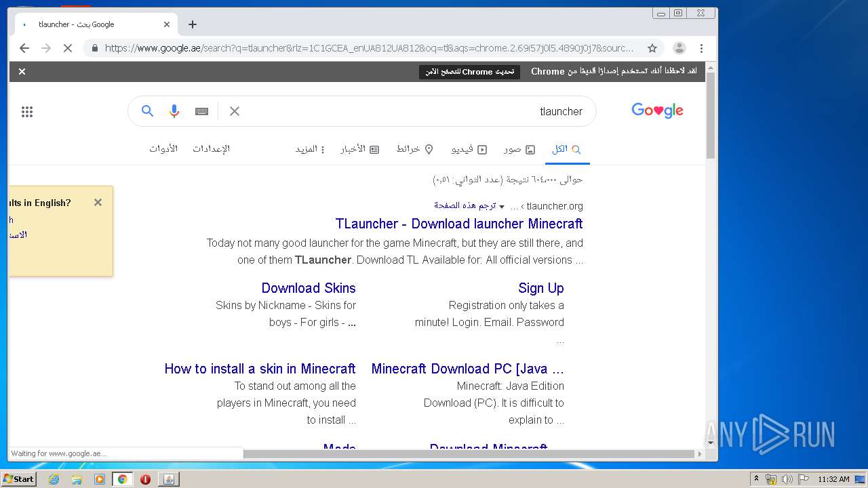Click the update Chrome button in notification bar
Image resolution: width=868 pixels, height=488 pixels.
tap(469, 72)
